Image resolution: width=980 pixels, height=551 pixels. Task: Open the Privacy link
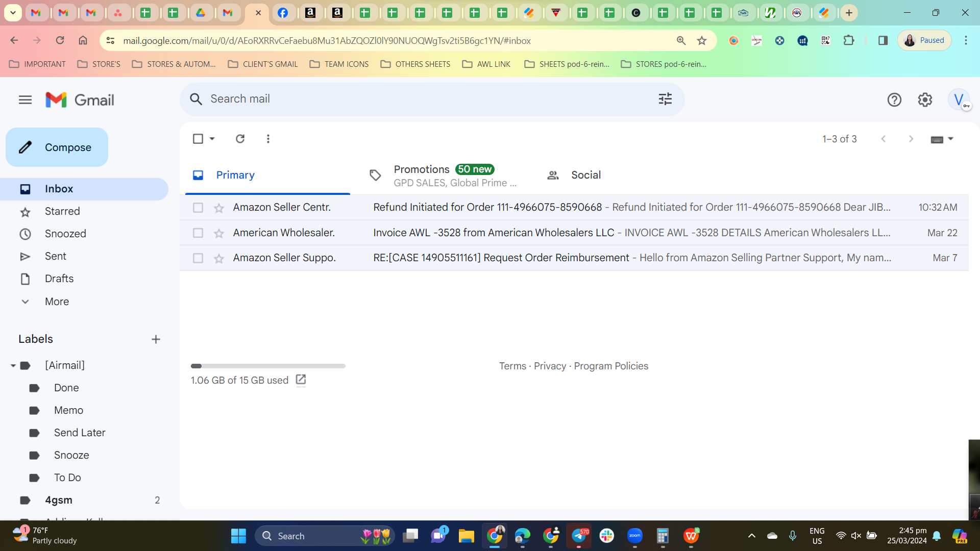(x=550, y=366)
